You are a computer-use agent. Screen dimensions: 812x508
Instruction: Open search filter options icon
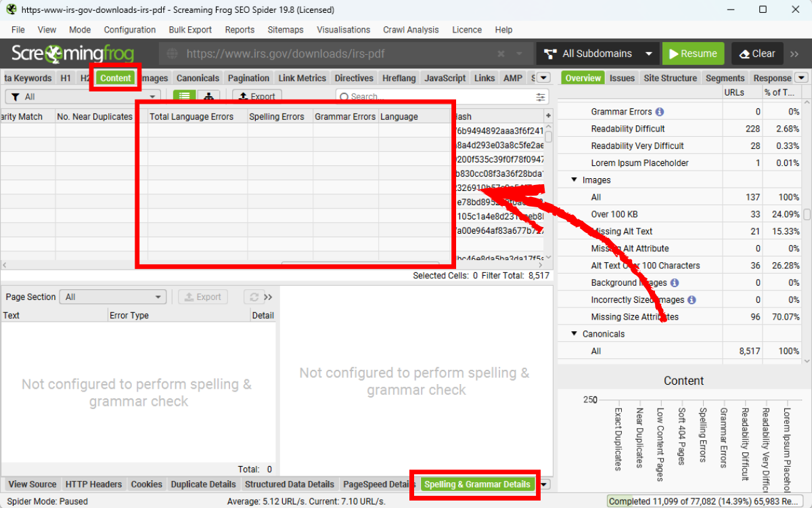(x=540, y=97)
